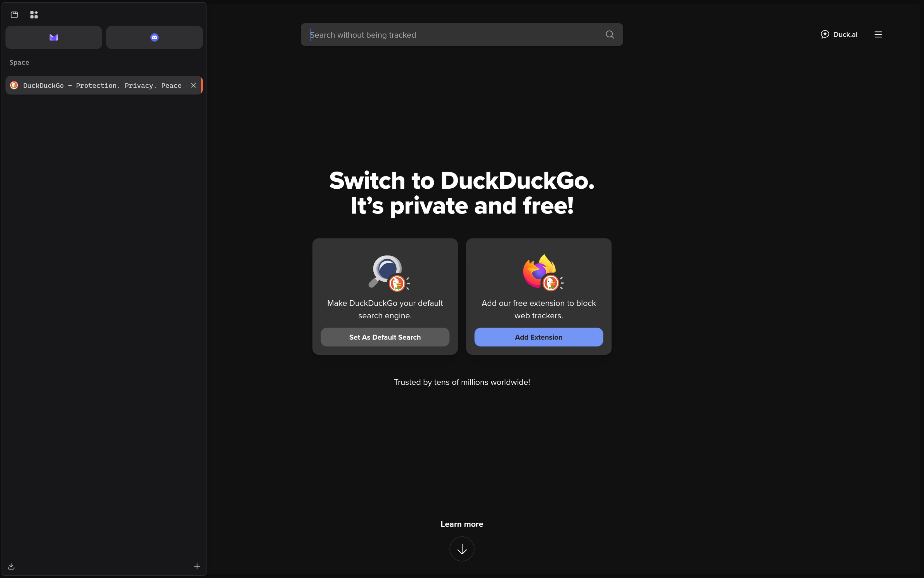Click the Learn more link
Viewport: 924px width, 578px height.
pos(462,524)
